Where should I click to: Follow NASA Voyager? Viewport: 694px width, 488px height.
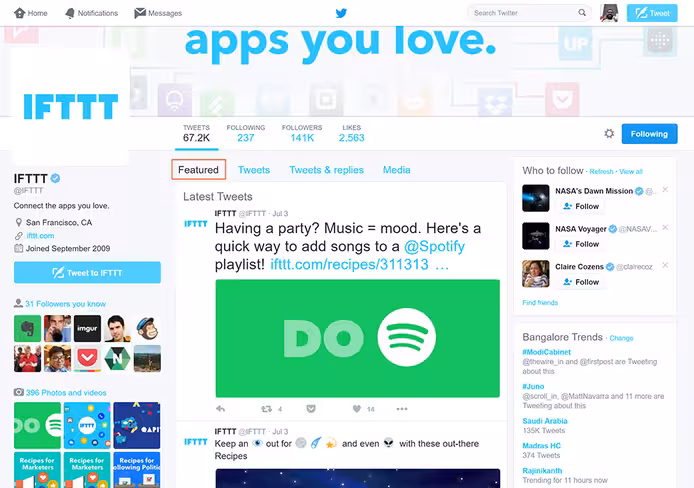pos(581,244)
